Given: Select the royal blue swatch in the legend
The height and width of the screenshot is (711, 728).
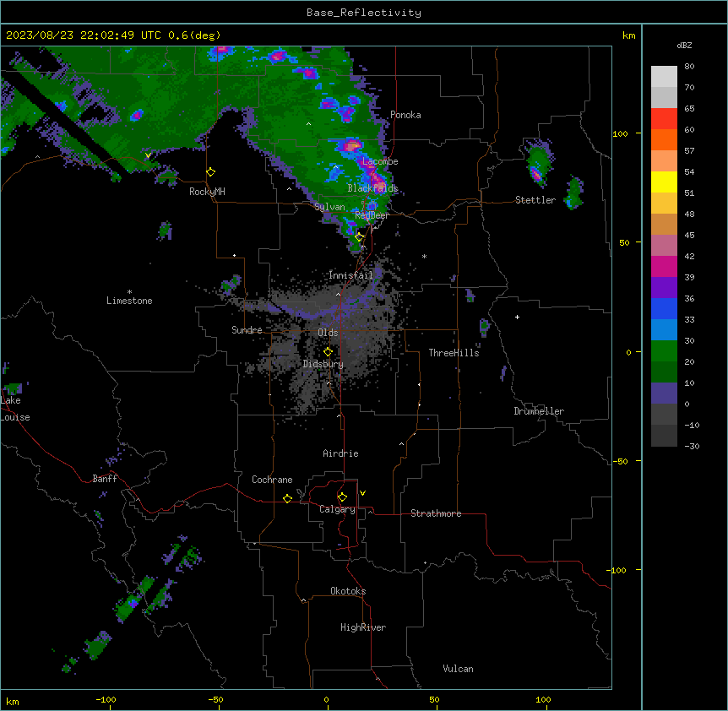Looking at the screenshot, I should click(x=664, y=308).
